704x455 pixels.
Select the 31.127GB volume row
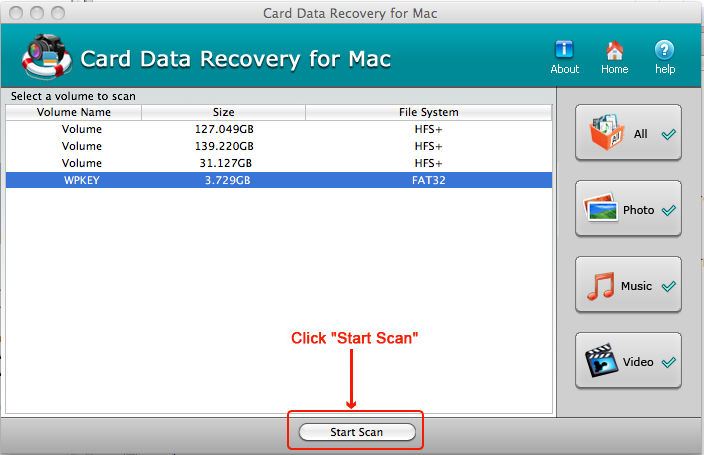pyautogui.click(x=279, y=163)
